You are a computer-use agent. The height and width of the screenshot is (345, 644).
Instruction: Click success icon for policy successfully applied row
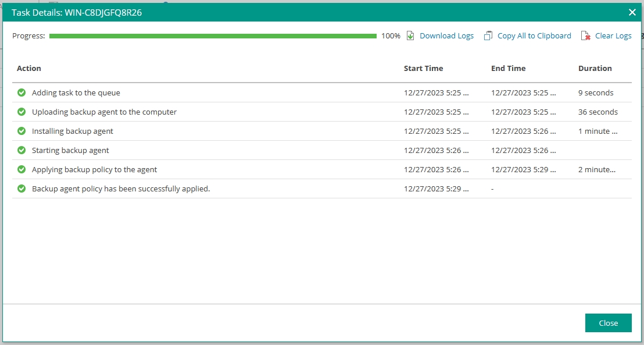point(22,188)
